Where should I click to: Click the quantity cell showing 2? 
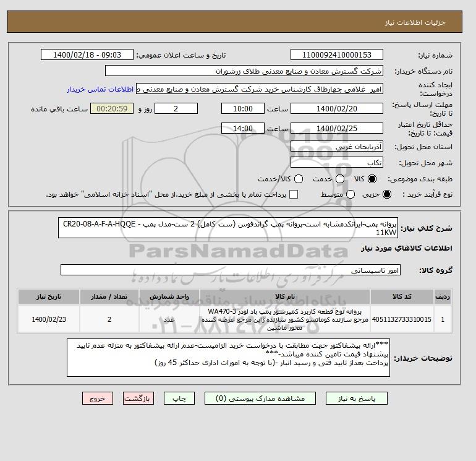point(109,319)
